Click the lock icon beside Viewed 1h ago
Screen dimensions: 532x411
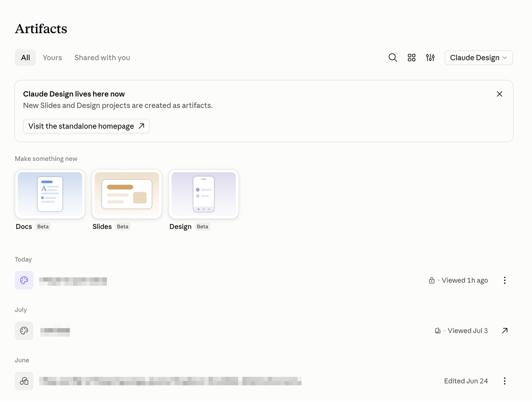click(x=432, y=280)
